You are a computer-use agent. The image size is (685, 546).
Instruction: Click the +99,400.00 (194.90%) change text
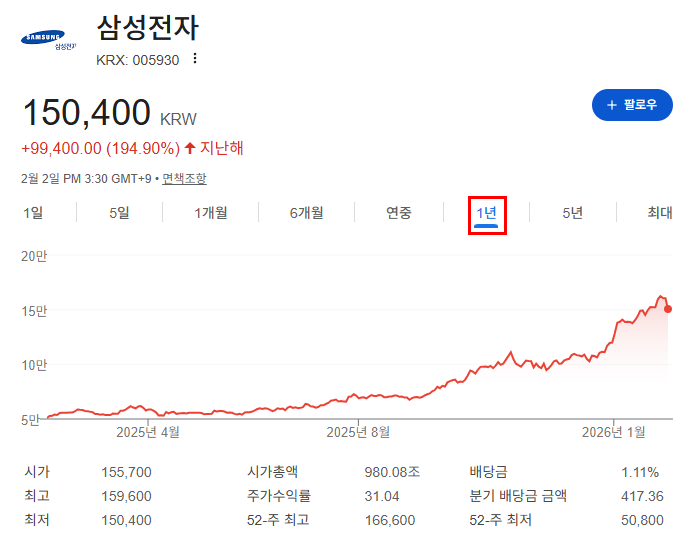click(100, 149)
